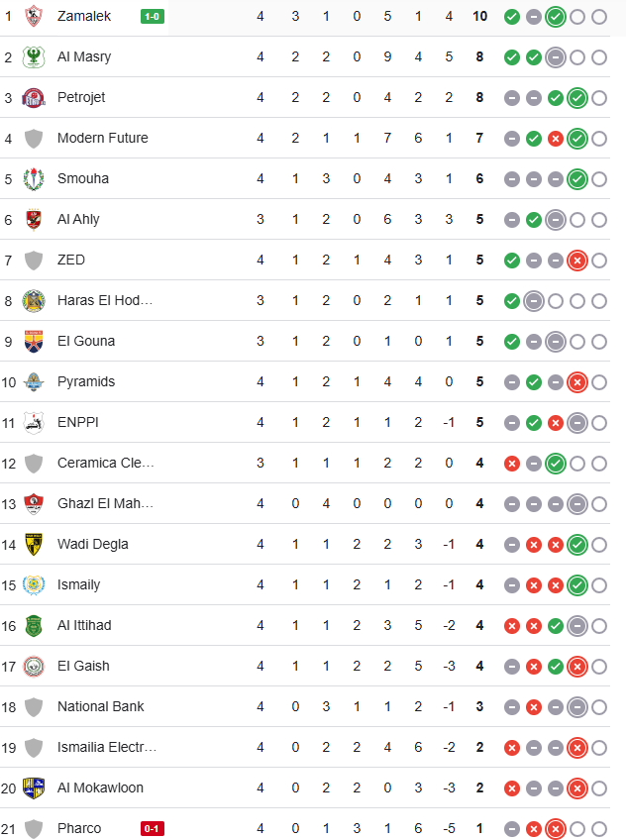Select the ENPPI team name
The width and height of the screenshot is (627, 840).
(x=78, y=422)
